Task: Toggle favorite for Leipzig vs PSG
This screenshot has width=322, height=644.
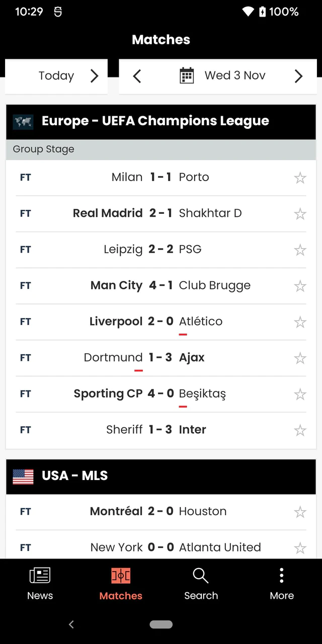Action: pos(300,250)
